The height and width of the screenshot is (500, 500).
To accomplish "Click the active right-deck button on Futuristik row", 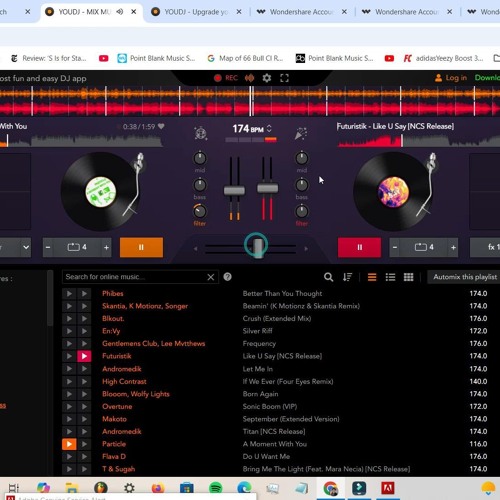I will point(84,356).
